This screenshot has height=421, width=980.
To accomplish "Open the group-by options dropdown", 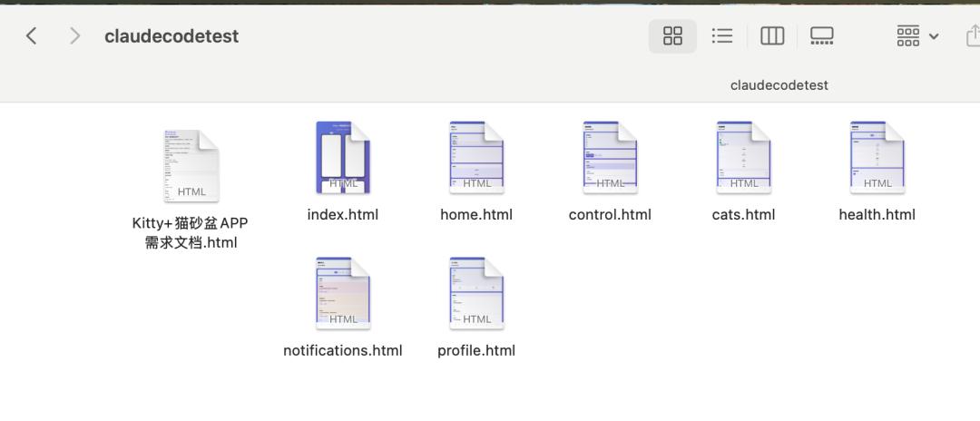I will (917, 36).
